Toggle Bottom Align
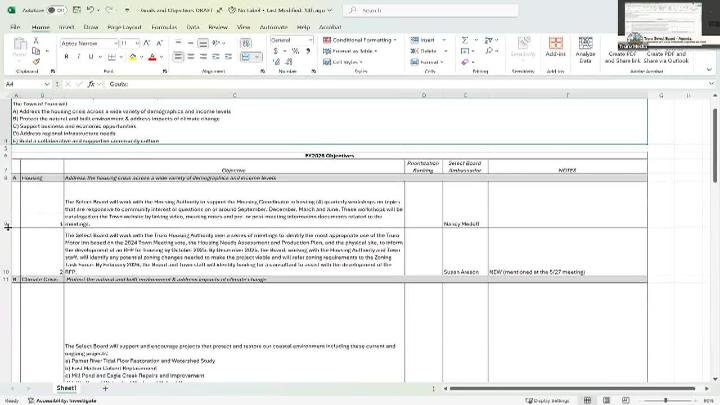 (x=203, y=43)
